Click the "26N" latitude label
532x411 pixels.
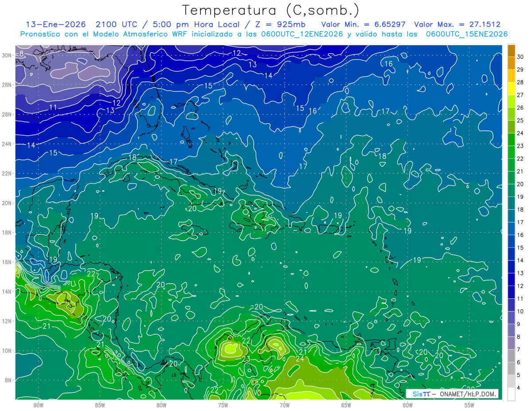coord(7,114)
